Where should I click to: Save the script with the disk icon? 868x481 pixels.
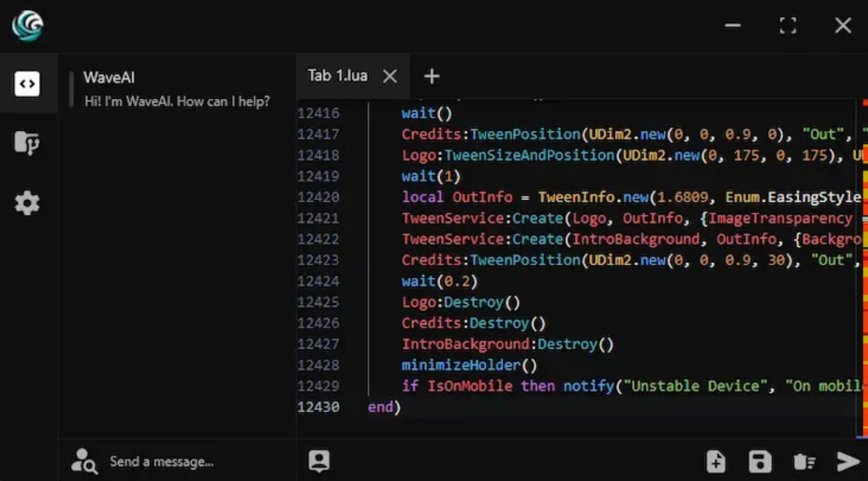click(760, 461)
